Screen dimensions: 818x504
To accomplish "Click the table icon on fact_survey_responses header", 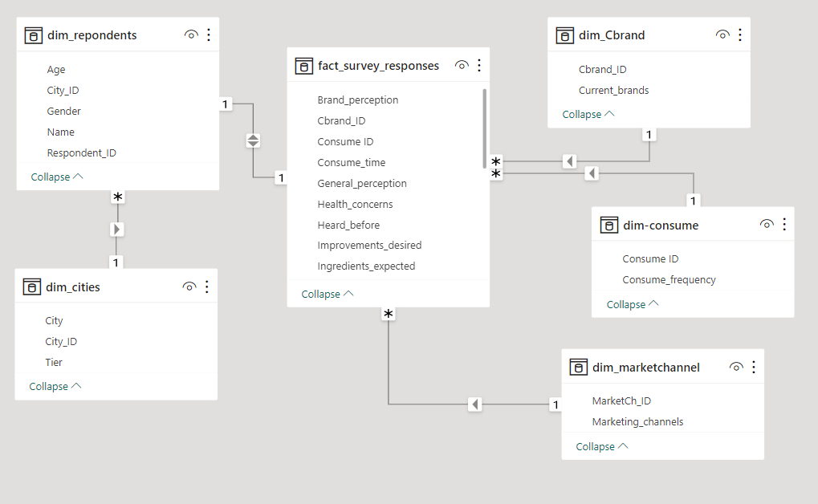I will coord(304,66).
